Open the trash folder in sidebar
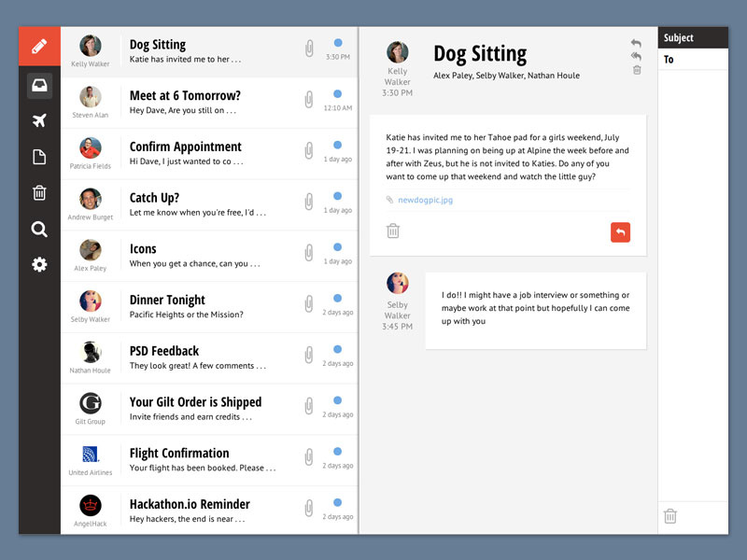This screenshot has width=747, height=560. click(x=39, y=193)
